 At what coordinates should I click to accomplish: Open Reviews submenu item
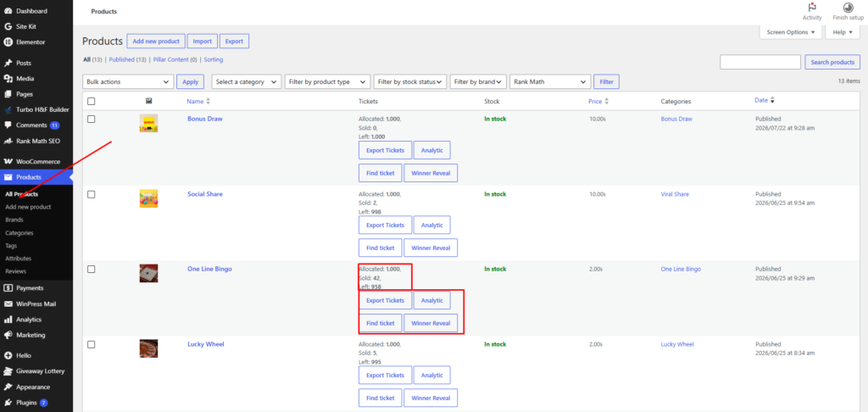(15, 271)
